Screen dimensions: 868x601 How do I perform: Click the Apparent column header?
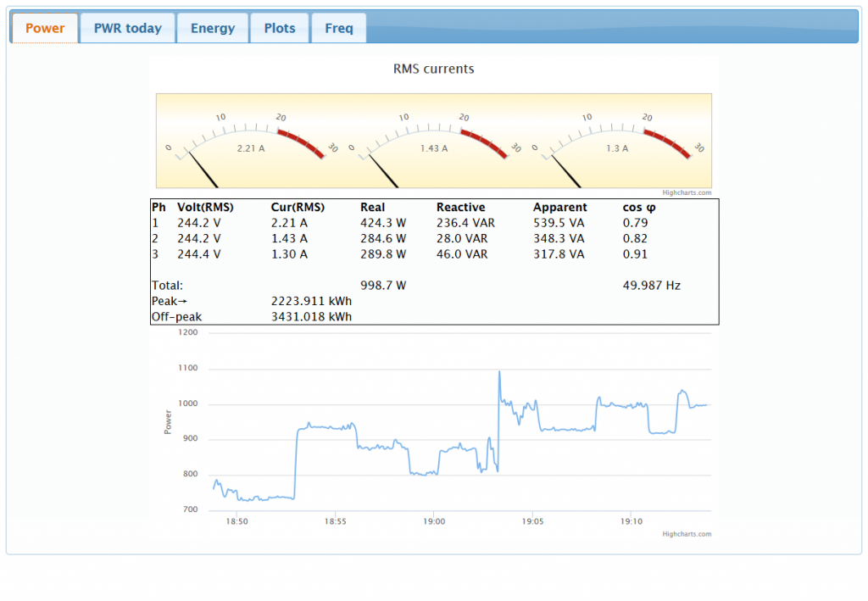pos(560,207)
